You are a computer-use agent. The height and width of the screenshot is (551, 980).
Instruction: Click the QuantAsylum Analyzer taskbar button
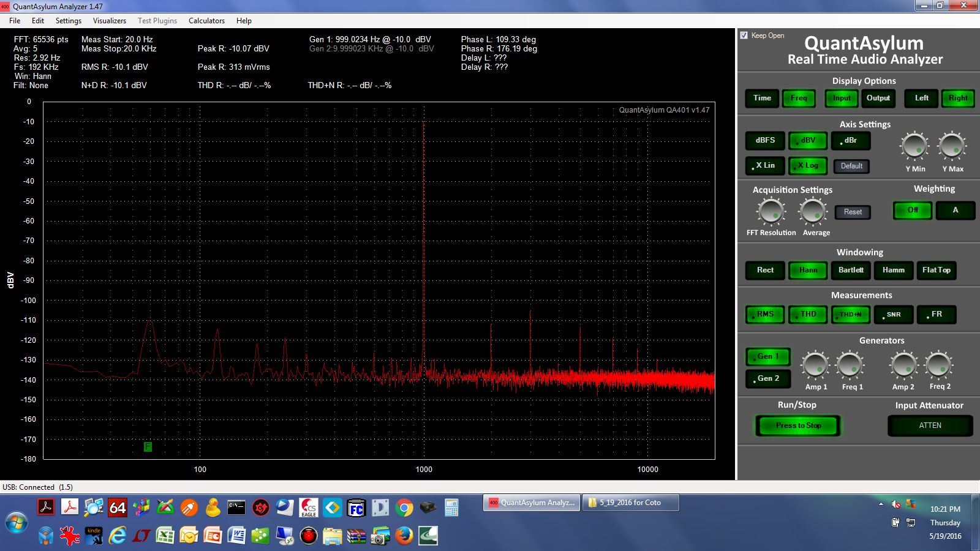click(x=532, y=503)
